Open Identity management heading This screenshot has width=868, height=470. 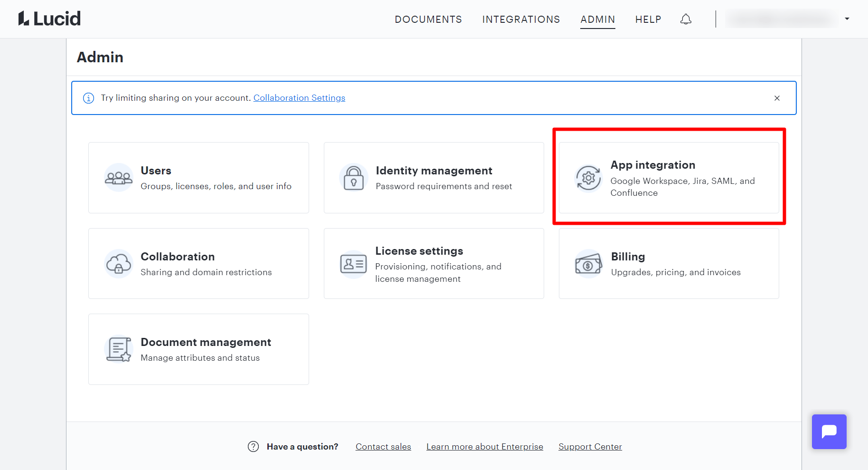pos(434,171)
